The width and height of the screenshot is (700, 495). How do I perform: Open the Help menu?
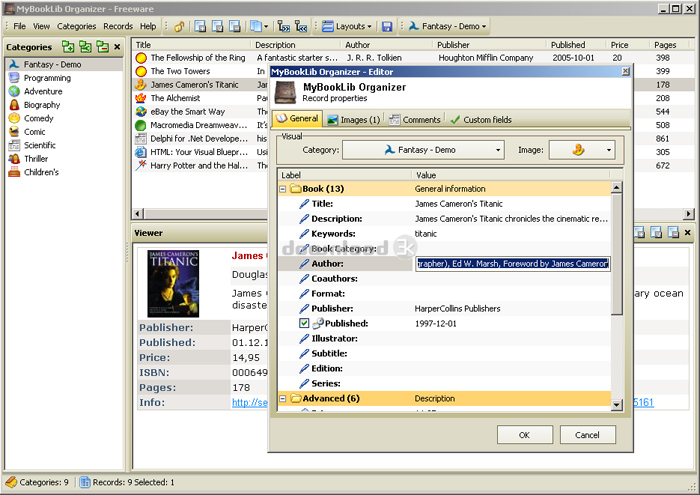148,26
